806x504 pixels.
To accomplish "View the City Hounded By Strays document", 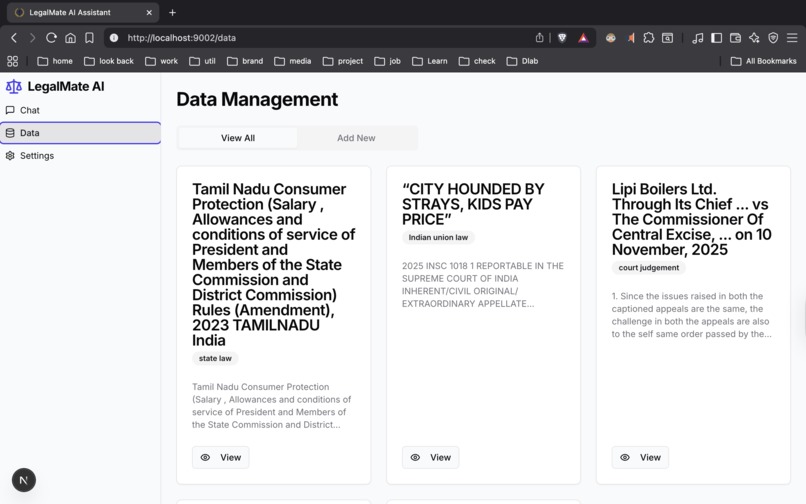I will click(x=430, y=457).
